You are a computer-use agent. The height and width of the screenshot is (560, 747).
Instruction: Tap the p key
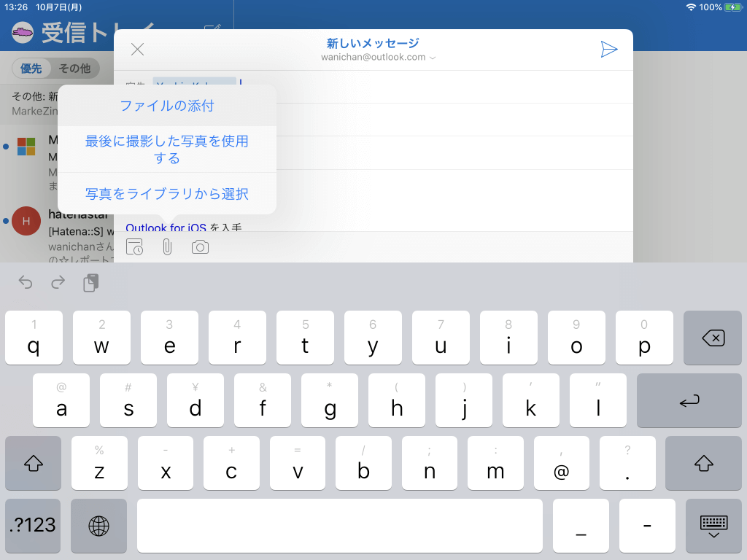(644, 338)
